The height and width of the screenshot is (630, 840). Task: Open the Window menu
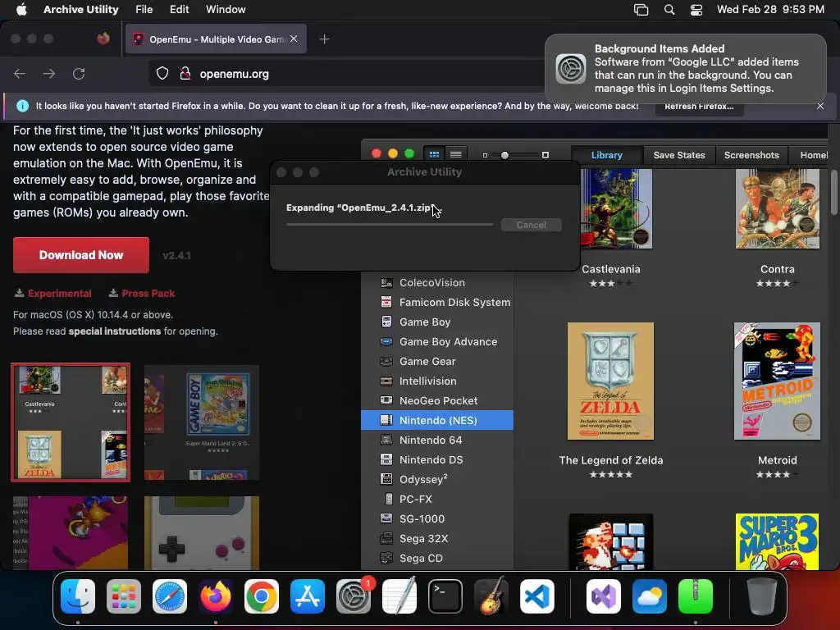226,10
